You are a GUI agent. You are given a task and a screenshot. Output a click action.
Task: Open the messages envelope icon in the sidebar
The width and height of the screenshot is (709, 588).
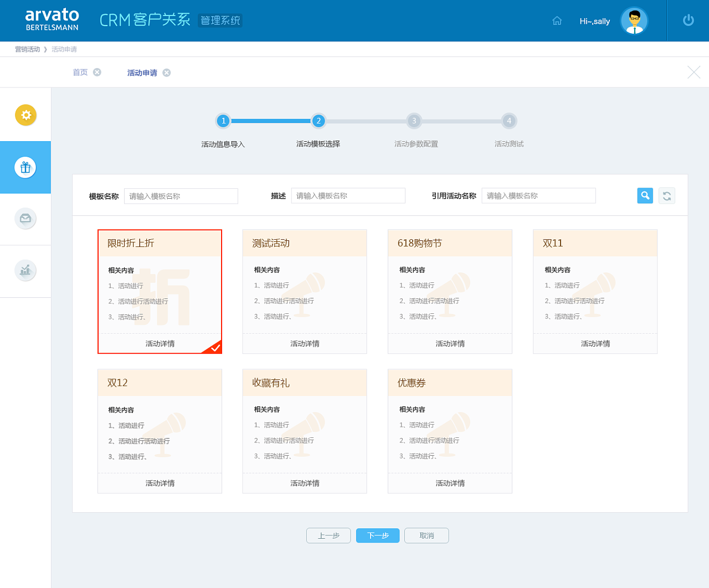(25, 219)
